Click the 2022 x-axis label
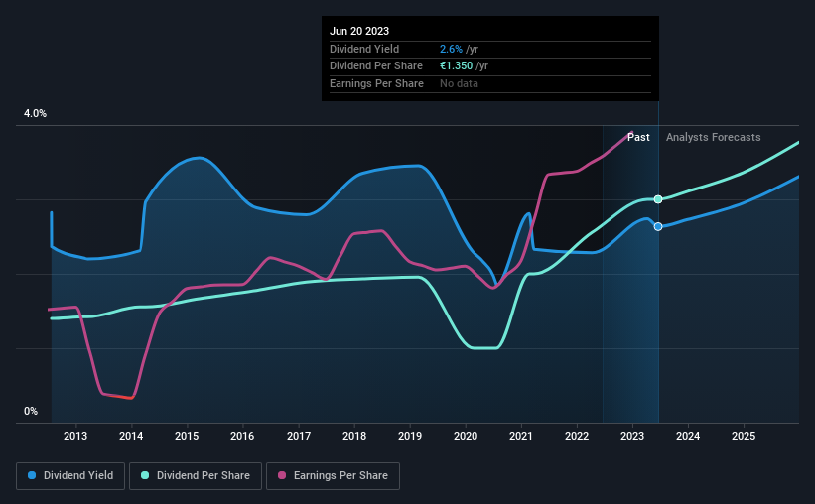The image size is (815, 504). coord(577,436)
